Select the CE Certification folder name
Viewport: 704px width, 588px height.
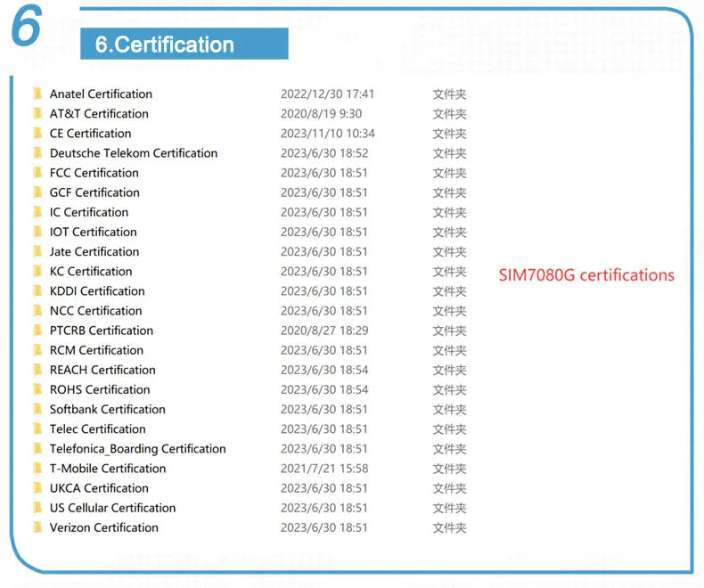point(90,134)
